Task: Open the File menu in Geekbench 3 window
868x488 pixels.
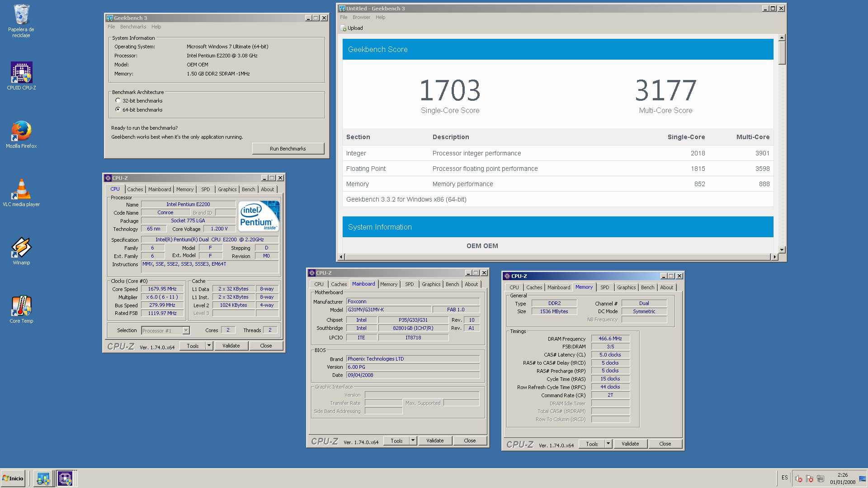Action: pos(111,27)
